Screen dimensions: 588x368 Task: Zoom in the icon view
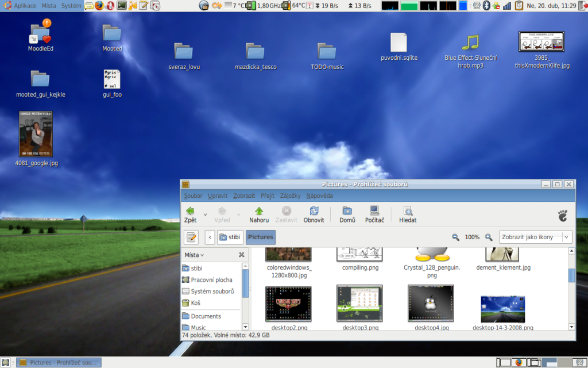(x=489, y=237)
